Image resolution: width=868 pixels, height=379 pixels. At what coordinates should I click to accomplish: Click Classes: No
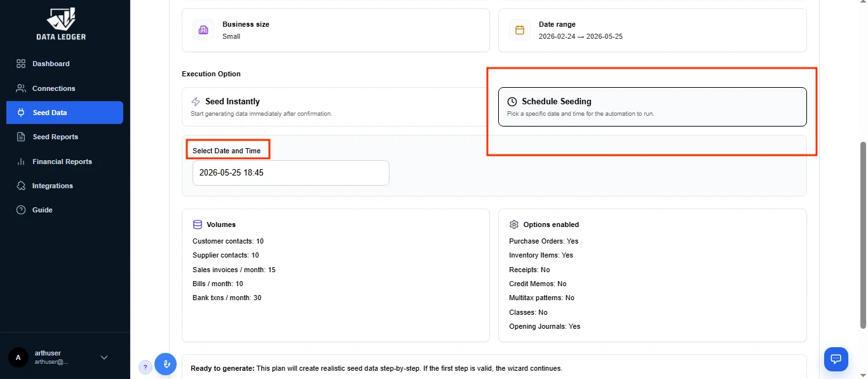(x=529, y=312)
